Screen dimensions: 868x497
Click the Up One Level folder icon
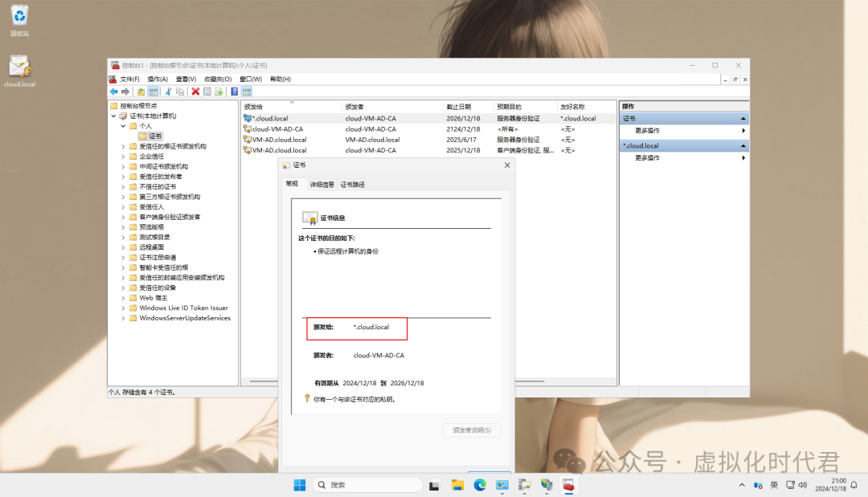(141, 92)
